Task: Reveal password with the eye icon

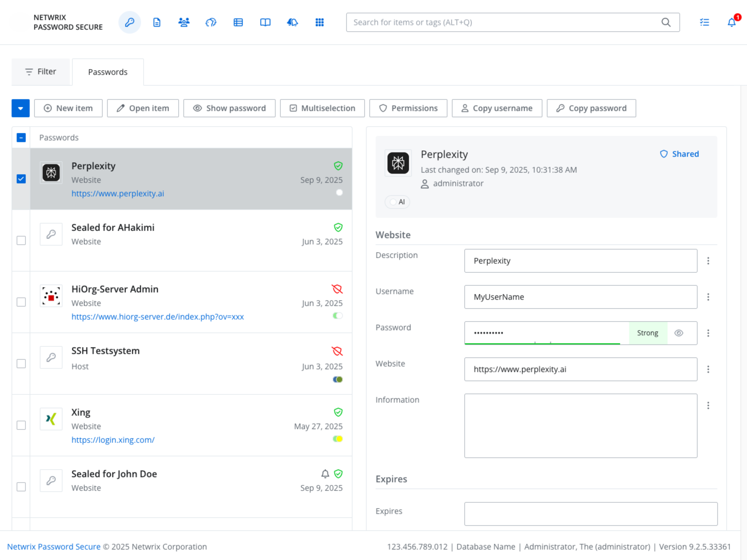Action: [x=679, y=333]
